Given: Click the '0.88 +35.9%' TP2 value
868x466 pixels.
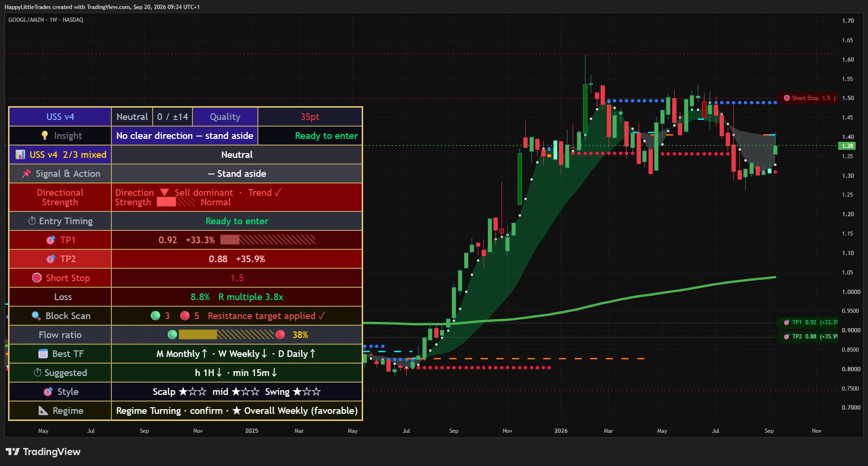Looking at the screenshot, I should [x=237, y=259].
